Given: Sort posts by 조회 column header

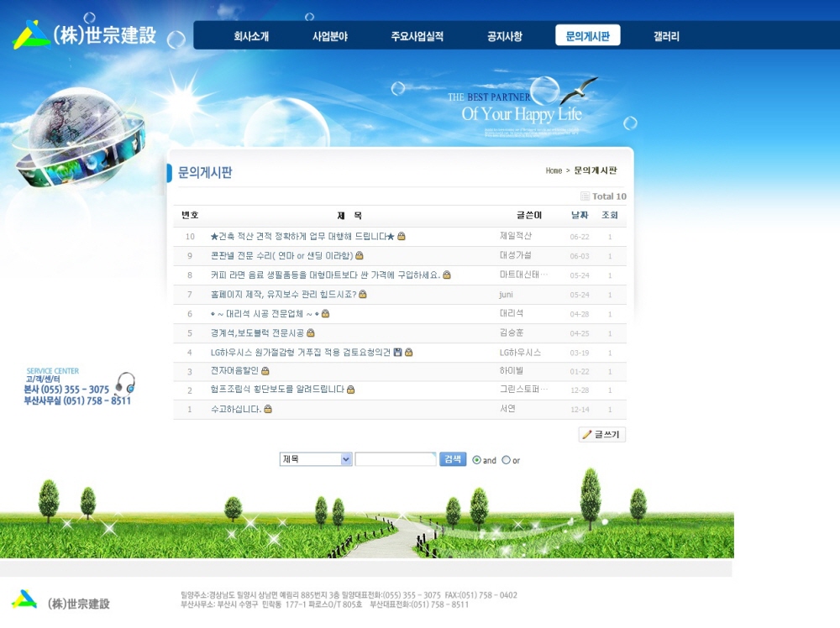Looking at the screenshot, I should 610,216.
